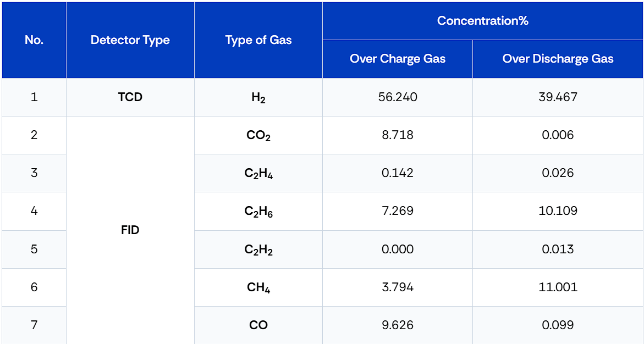Select the CO gas cell in row 7
The height and width of the screenshot is (344, 644).
[x=258, y=325]
